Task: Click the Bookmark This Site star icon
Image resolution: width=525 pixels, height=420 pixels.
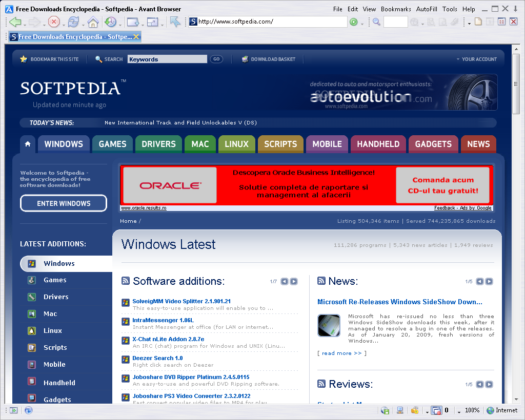Action: coord(24,59)
